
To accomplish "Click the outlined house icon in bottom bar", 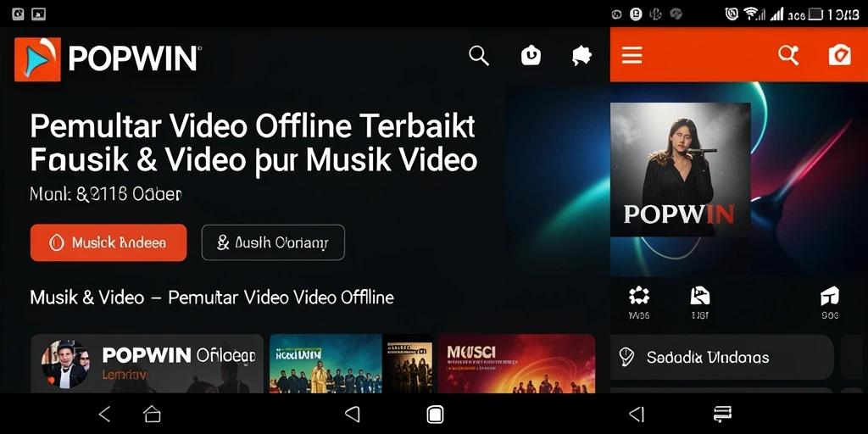I will pyautogui.click(x=152, y=414).
